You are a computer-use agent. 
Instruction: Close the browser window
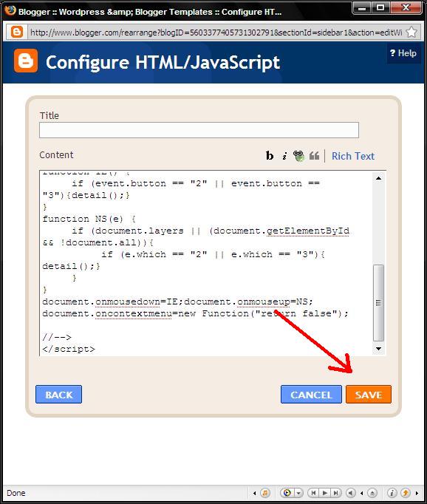pyautogui.click(x=406, y=7)
